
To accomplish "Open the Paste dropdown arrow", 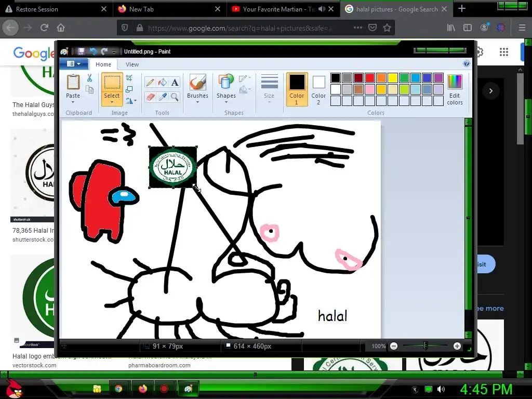I will tap(73, 102).
